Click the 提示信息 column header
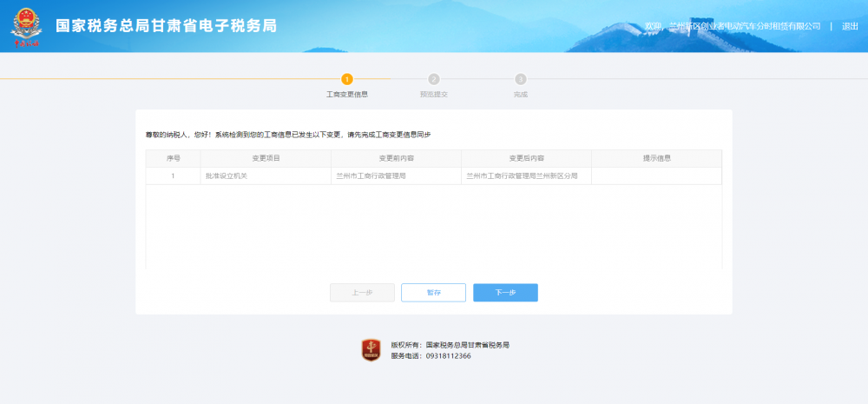 click(656, 158)
